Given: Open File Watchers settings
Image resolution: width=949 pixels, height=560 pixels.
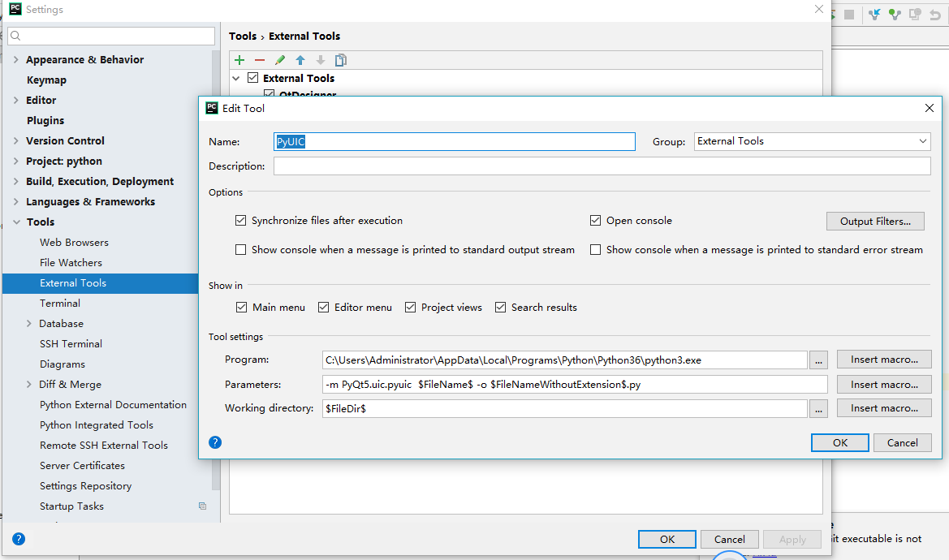Looking at the screenshot, I should click(71, 262).
